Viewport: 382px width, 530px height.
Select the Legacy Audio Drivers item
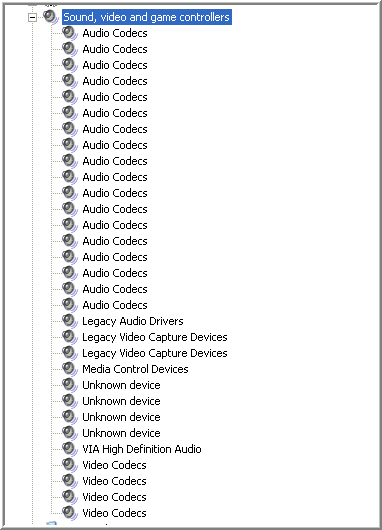133,321
